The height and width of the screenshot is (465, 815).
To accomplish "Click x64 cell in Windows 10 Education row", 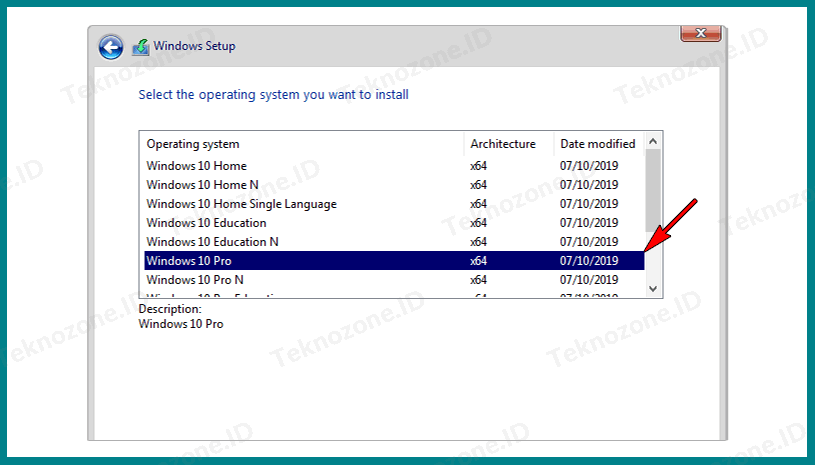I will [x=478, y=223].
